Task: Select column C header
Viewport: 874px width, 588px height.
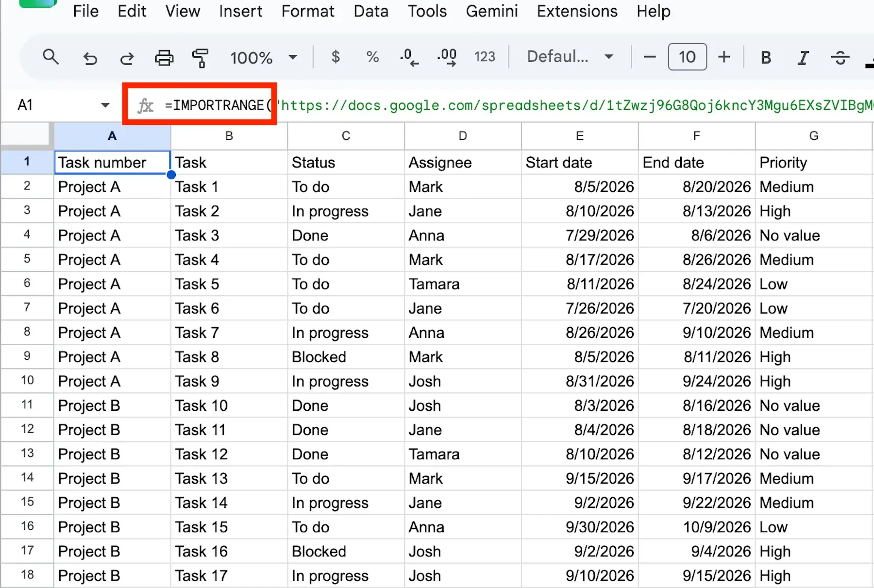Action: [x=346, y=136]
